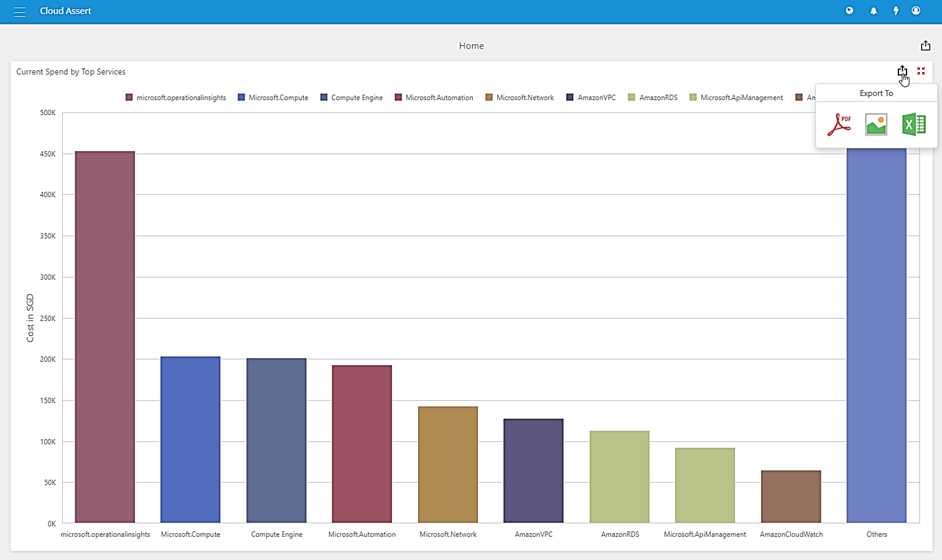Click the '450K' y-axis tick label
This screenshot has height=560, width=942.
47,154
